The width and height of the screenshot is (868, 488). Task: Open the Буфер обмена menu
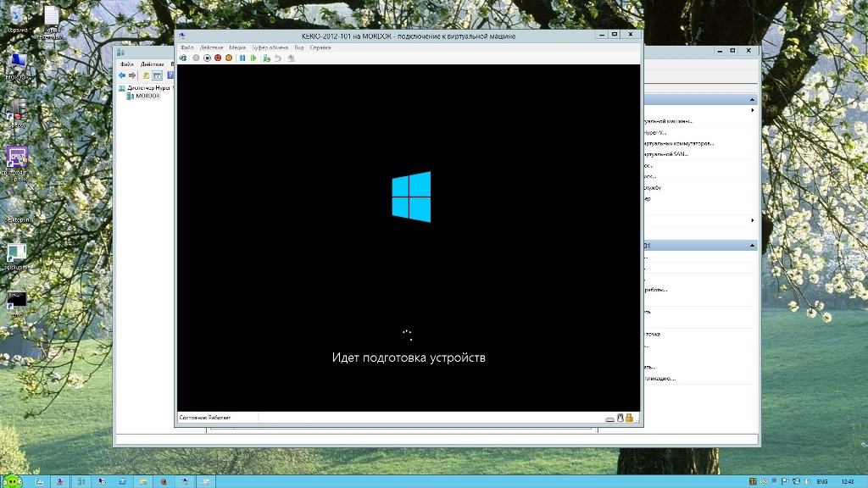270,47
